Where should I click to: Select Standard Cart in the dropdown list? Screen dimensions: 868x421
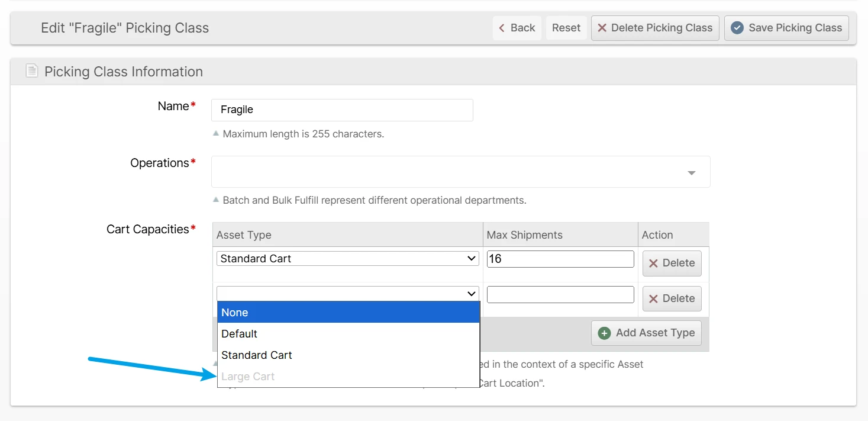point(349,355)
